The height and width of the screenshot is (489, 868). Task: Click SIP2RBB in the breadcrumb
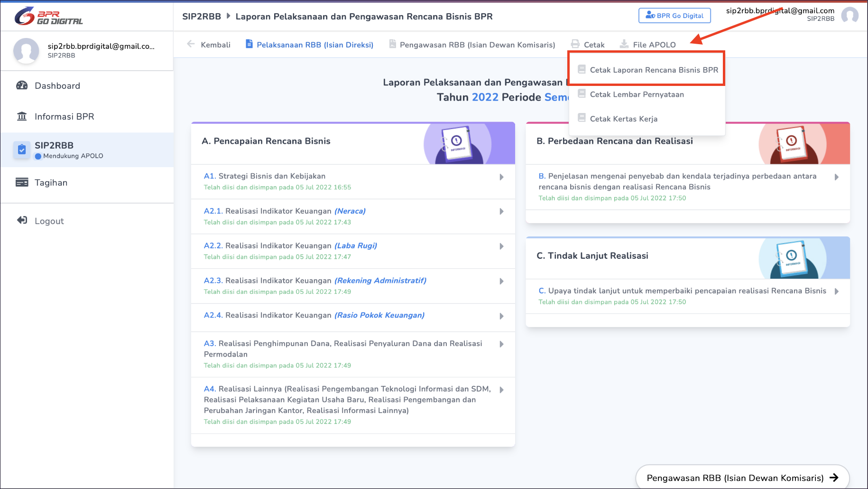pyautogui.click(x=202, y=16)
